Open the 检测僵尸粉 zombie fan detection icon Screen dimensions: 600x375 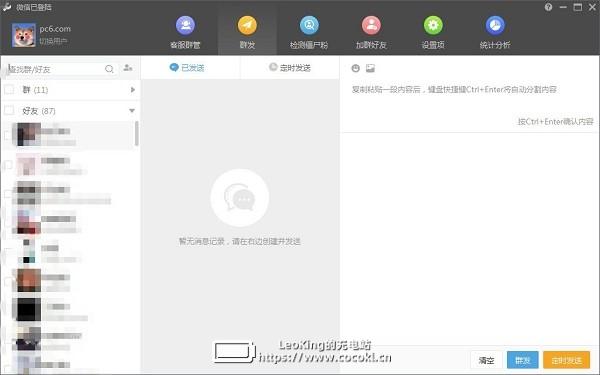pos(309,25)
